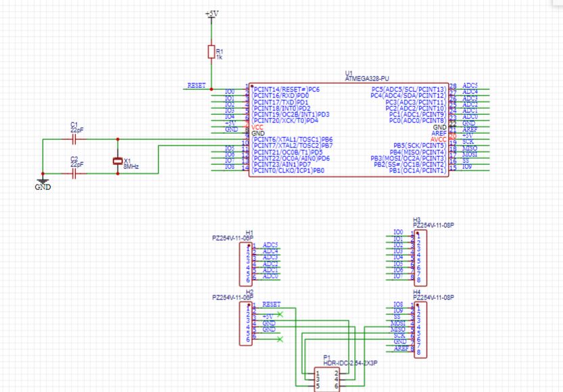563x392 pixels.
Task: Select the HDR-IDC-2.54-2X3P part name
Action: (x=350, y=364)
